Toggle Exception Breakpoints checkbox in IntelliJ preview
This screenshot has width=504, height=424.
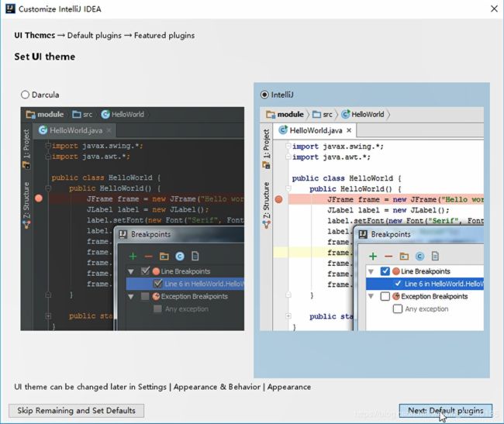(x=385, y=296)
